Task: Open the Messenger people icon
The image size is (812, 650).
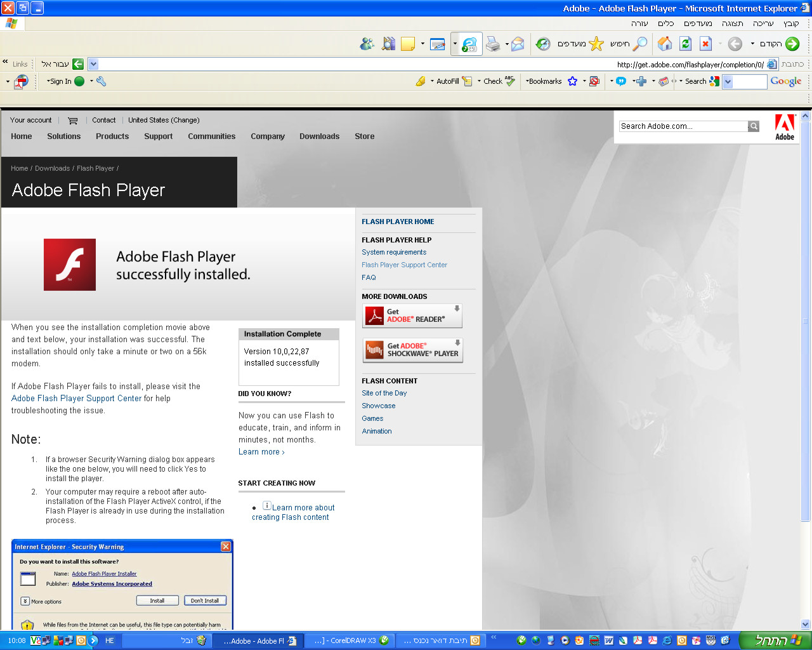Action: pos(367,44)
